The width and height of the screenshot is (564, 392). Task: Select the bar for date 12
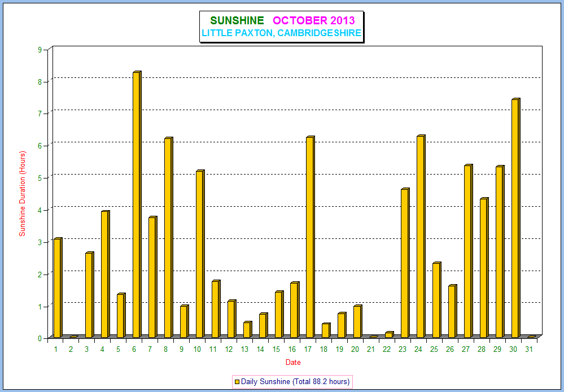231,319
